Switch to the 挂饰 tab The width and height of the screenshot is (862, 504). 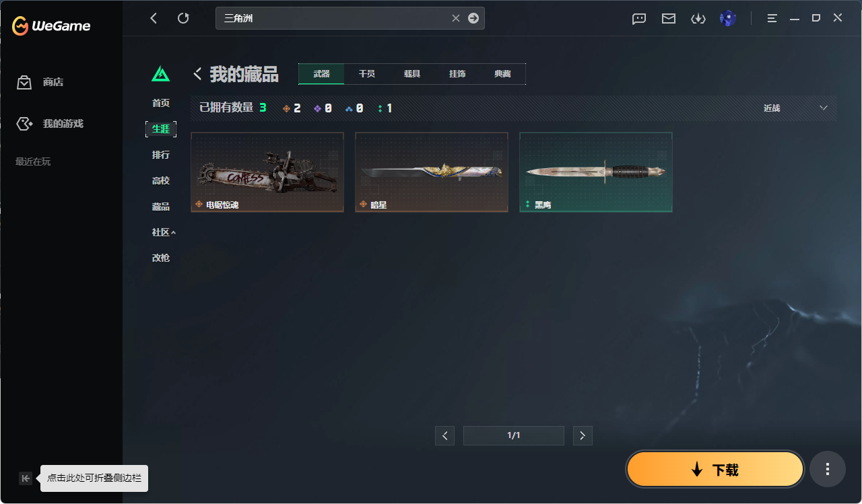coord(457,74)
